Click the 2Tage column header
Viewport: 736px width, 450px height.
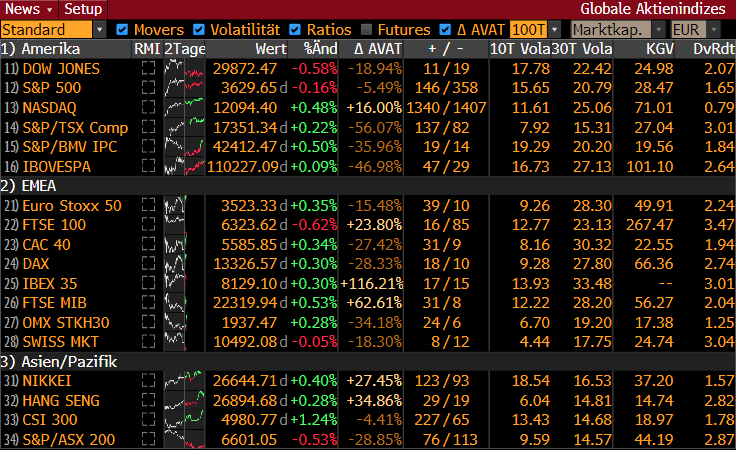point(184,49)
